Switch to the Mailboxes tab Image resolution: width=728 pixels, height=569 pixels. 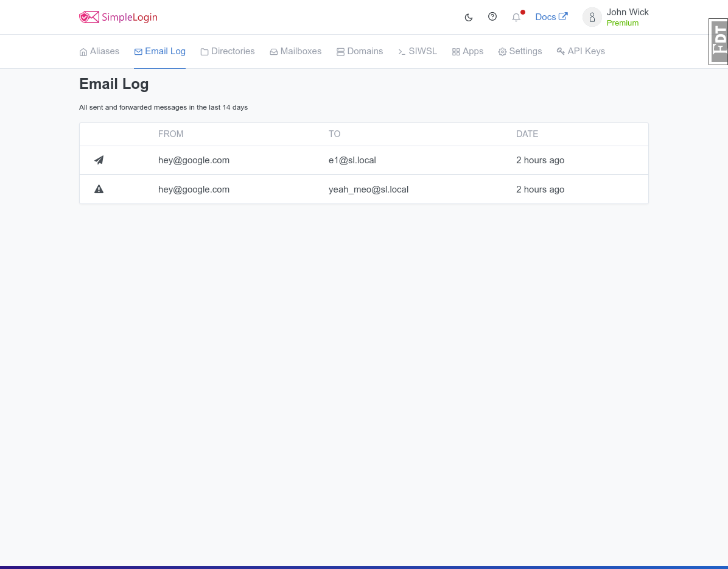click(296, 51)
